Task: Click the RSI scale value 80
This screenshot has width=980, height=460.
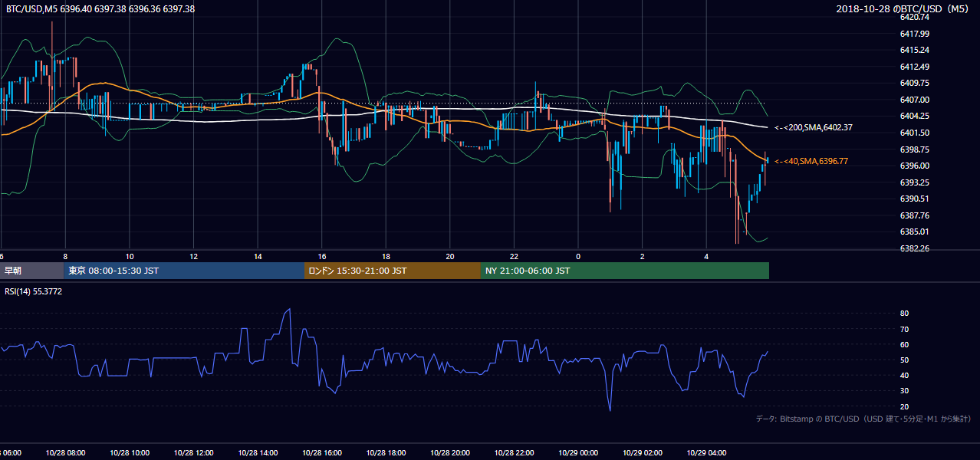Action: click(904, 314)
